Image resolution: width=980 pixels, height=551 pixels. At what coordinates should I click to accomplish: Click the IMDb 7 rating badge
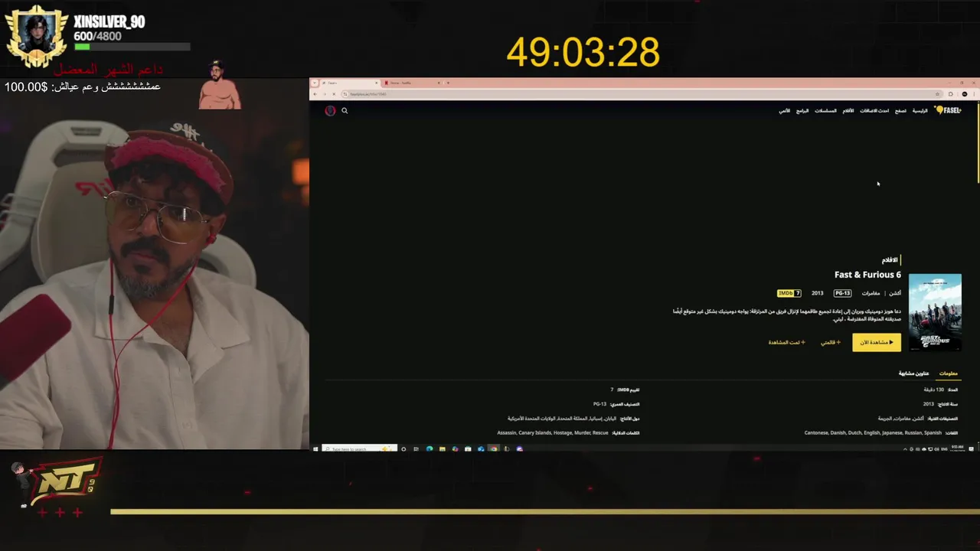[x=789, y=293]
